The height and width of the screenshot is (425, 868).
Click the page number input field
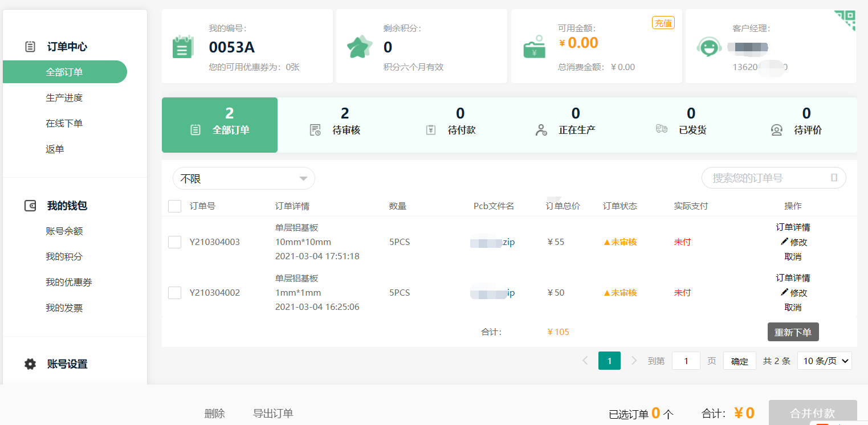(686, 361)
